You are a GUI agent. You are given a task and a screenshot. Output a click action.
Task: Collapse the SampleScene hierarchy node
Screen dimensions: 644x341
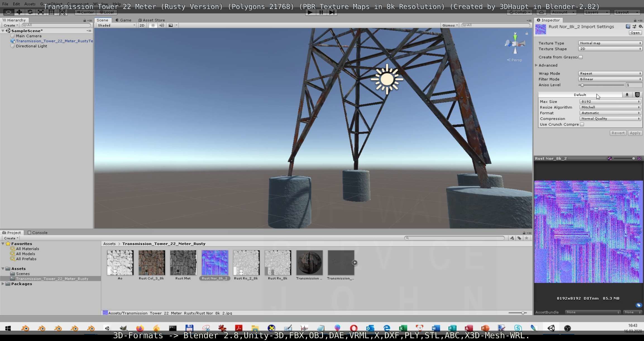(3, 31)
